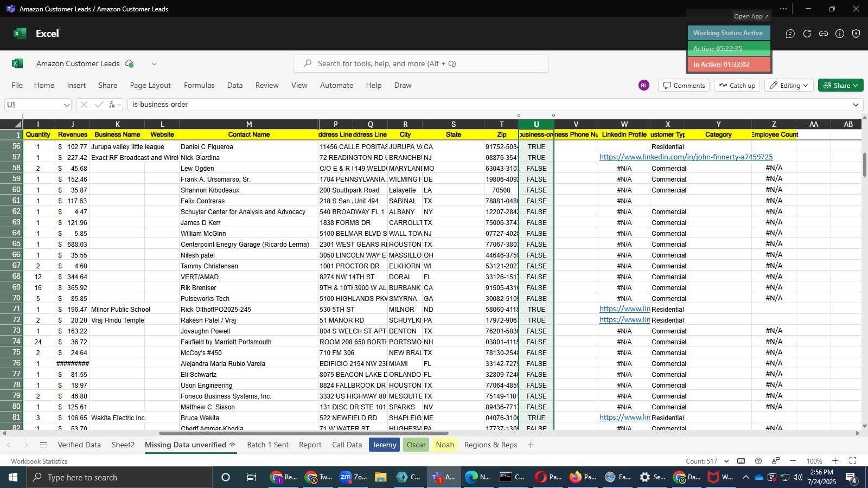Open the all sheets list hamburger icon
The height and width of the screenshot is (488, 868).
tap(43, 445)
